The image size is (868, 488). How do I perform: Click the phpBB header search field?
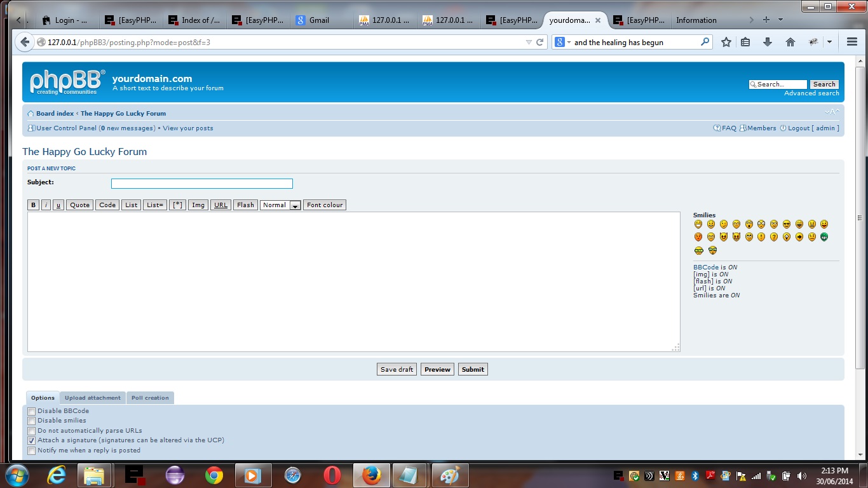(x=778, y=85)
